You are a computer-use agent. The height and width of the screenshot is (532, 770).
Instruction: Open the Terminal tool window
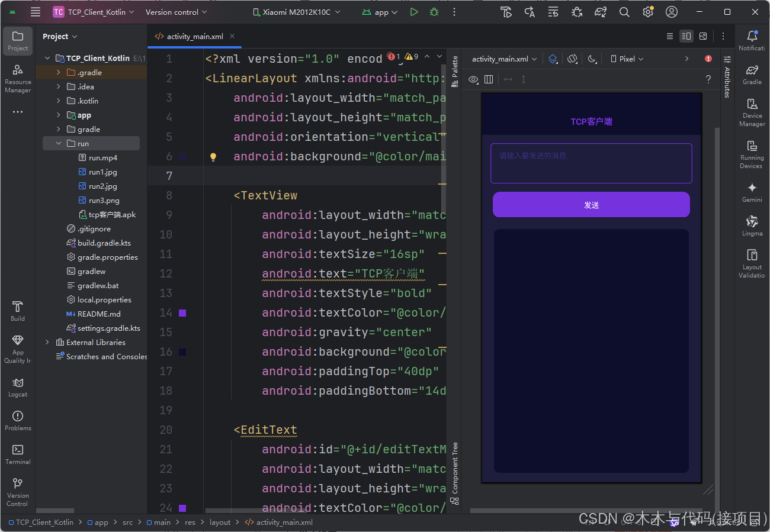coord(17,453)
